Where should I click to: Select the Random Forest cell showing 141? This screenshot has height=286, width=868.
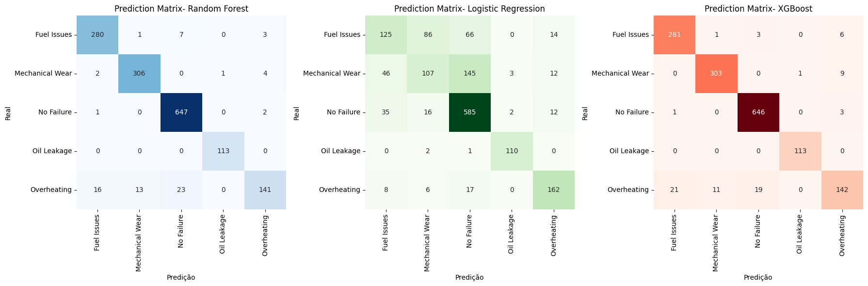pyautogui.click(x=265, y=190)
